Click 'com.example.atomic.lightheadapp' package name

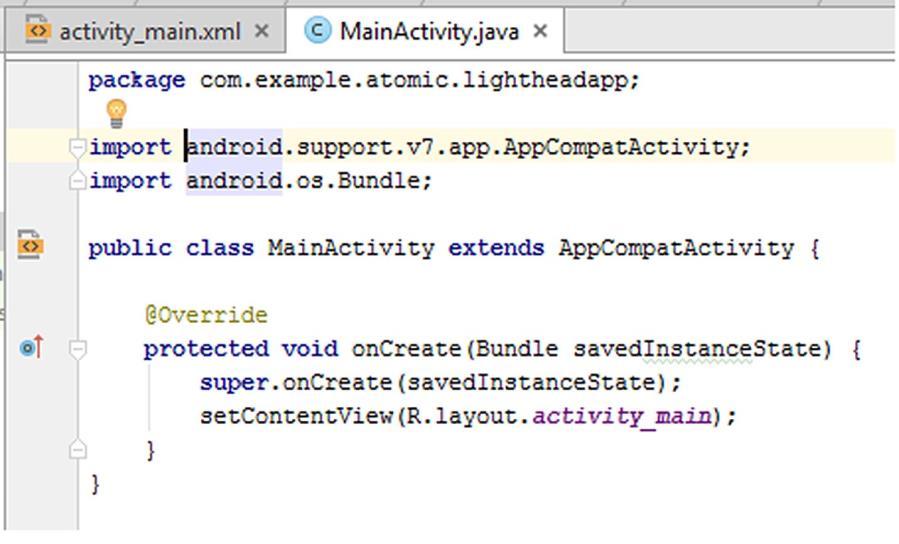pyautogui.click(x=415, y=80)
